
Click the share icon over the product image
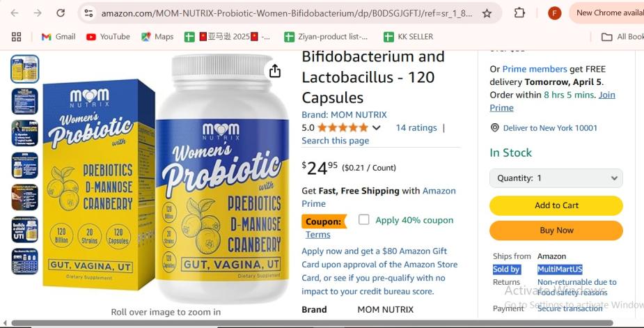click(x=275, y=71)
